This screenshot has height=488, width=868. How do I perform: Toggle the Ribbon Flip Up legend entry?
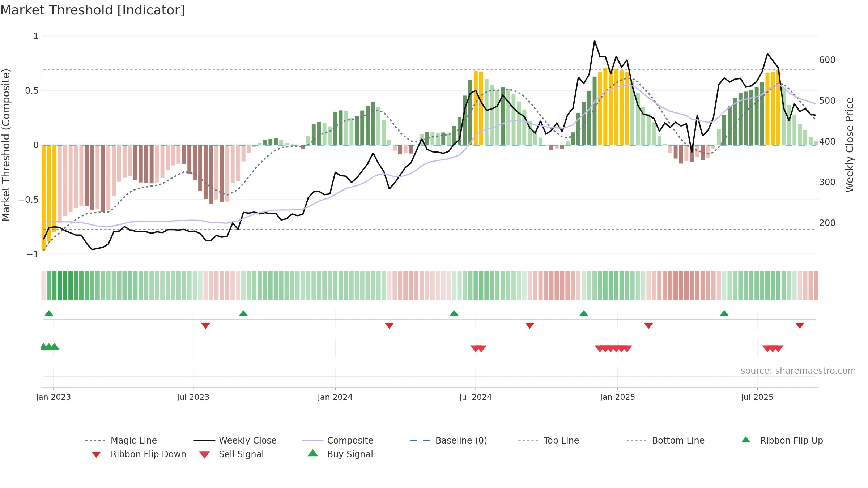782,440
